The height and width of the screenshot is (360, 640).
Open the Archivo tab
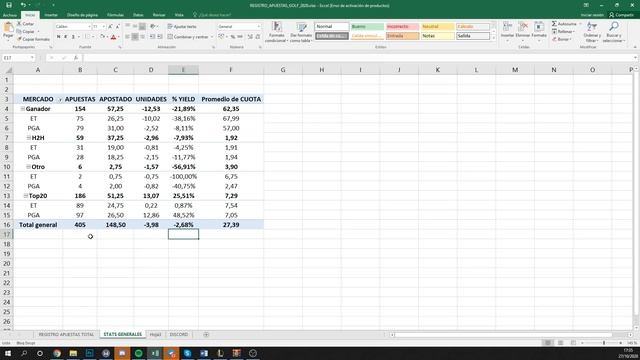(10, 15)
